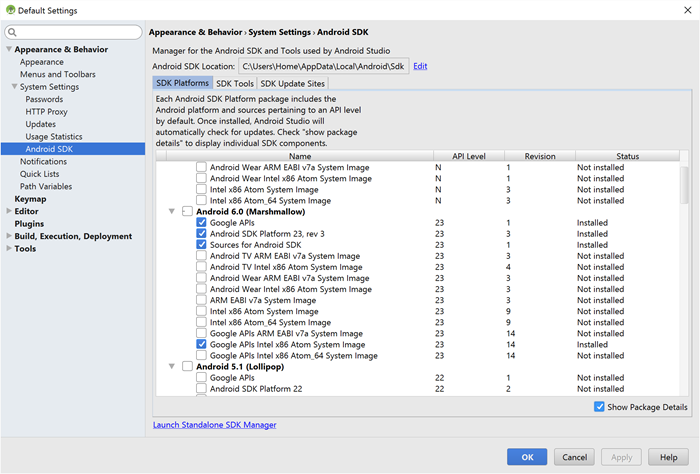Image resolution: width=700 pixels, height=474 pixels.
Task: Click the Android Studio logo in title bar
Action: 10,10
